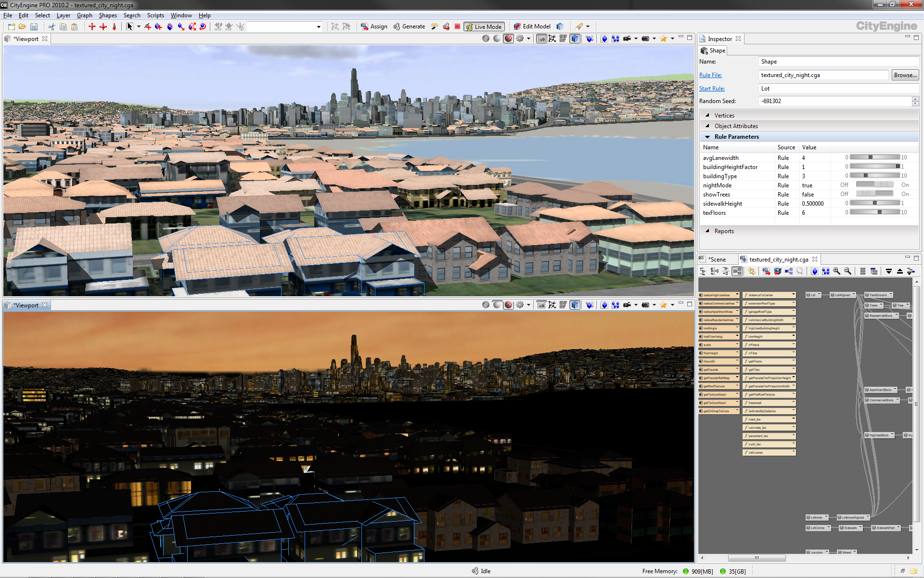Click the red stop generation icon
This screenshot has width=924, height=578.
click(x=457, y=26)
